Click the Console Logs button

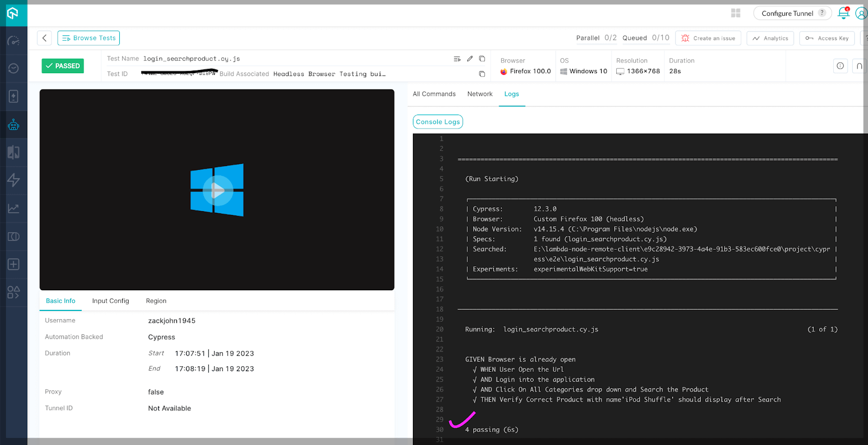pos(438,122)
